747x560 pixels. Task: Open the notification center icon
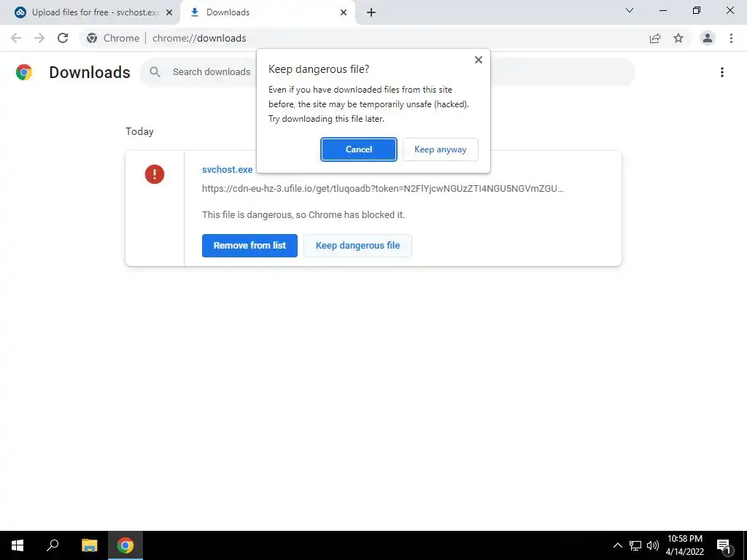[x=724, y=545]
